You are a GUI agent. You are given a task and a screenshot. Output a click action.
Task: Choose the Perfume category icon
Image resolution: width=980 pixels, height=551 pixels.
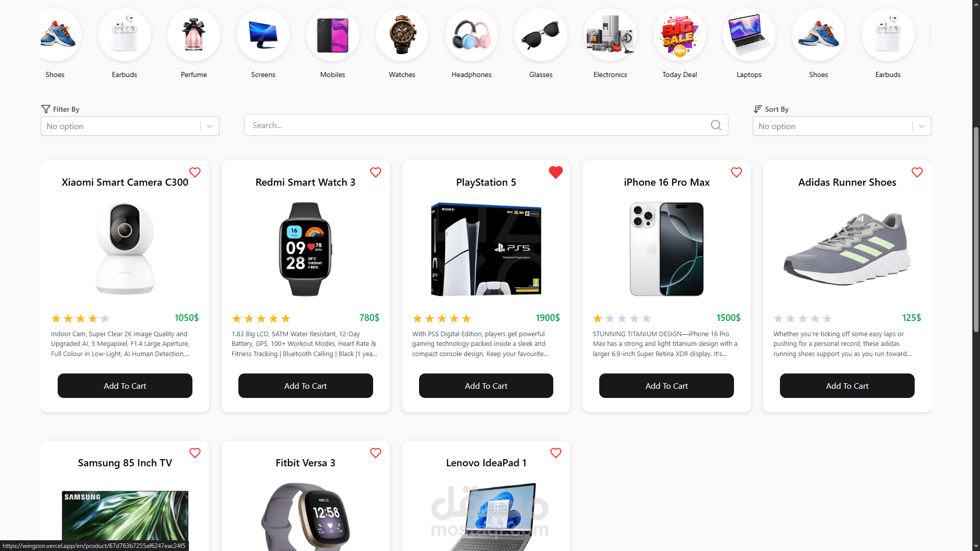[193, 35]
